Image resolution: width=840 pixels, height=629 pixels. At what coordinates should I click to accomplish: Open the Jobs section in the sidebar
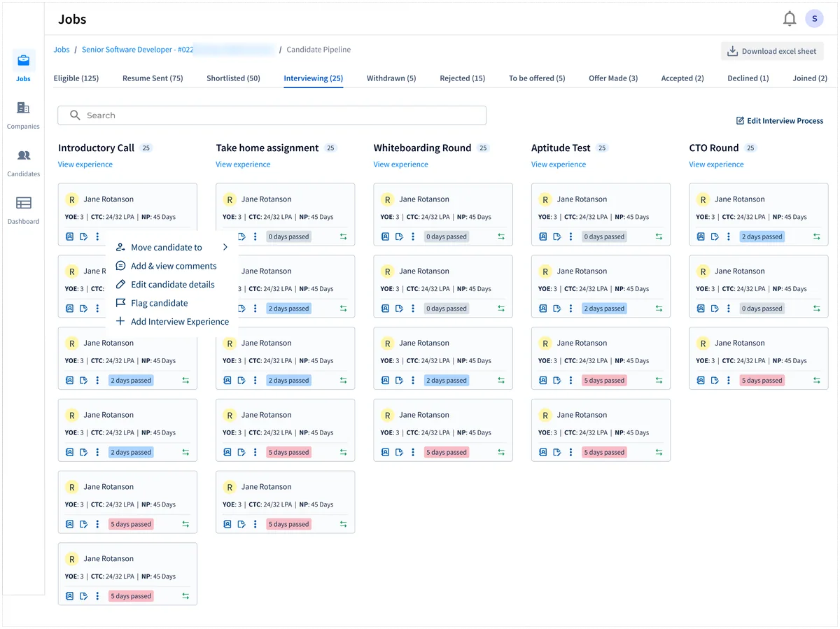click(24, 66)
